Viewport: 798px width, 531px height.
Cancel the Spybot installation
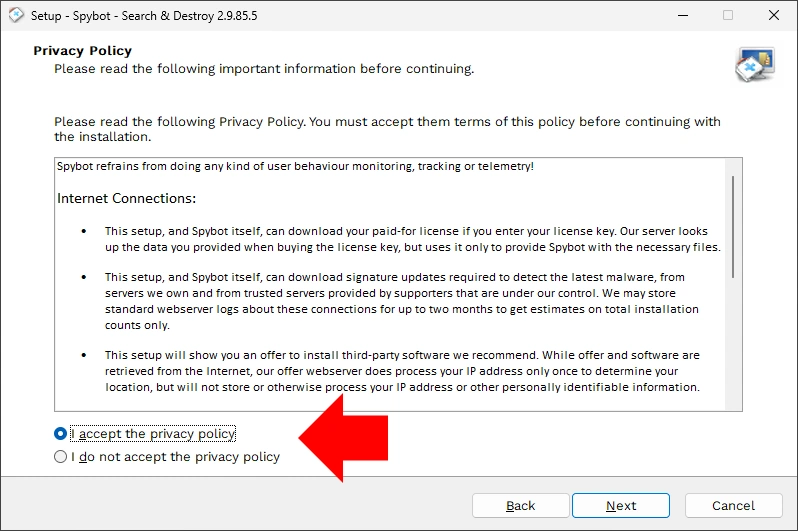click(x=733, y=506)
